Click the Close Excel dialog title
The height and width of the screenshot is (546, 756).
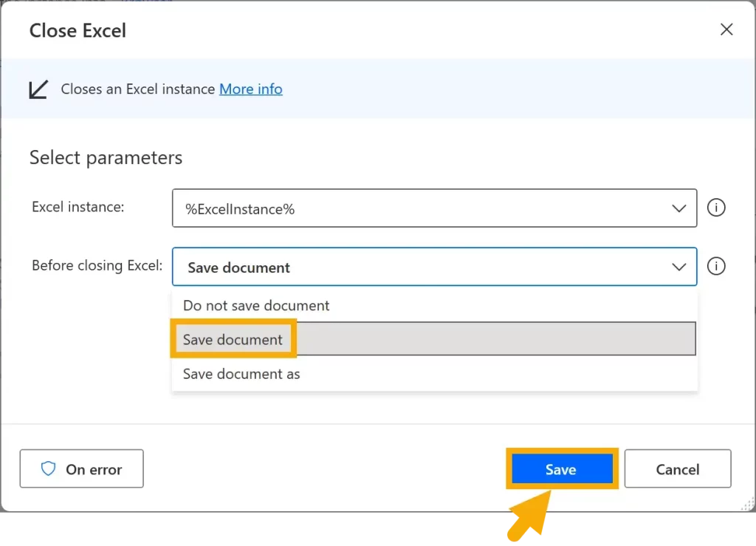pos(78,30)
